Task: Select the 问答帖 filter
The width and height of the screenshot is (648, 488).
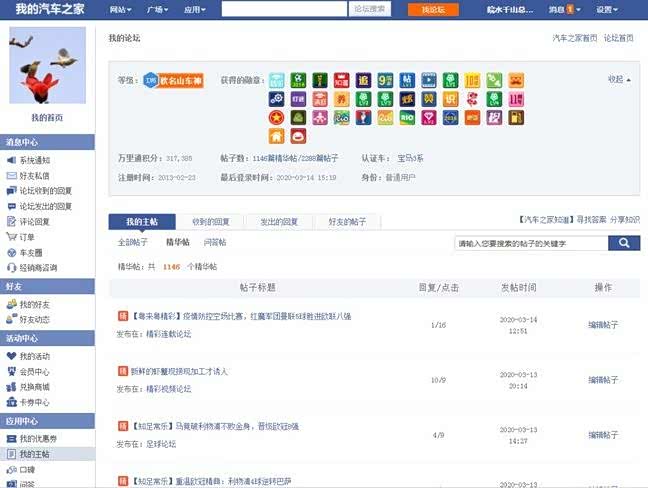Action: pyautogui.click(x=215, y=242)
